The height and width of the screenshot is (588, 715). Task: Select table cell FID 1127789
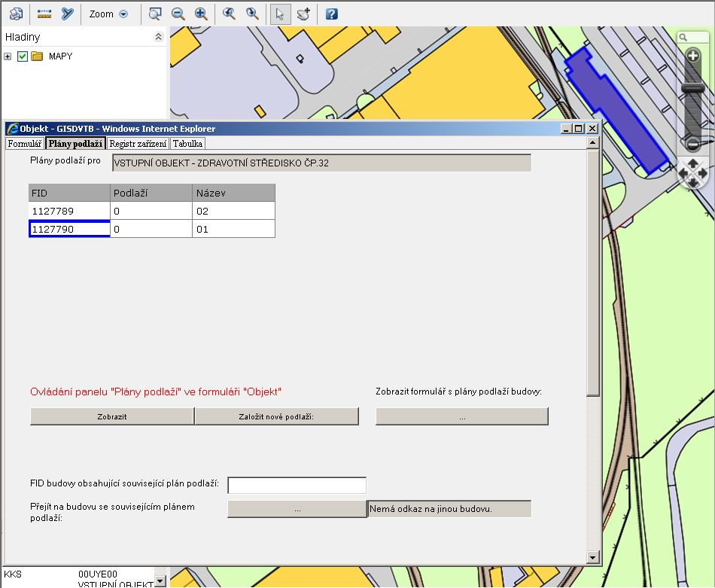click(x=69, y=211)
